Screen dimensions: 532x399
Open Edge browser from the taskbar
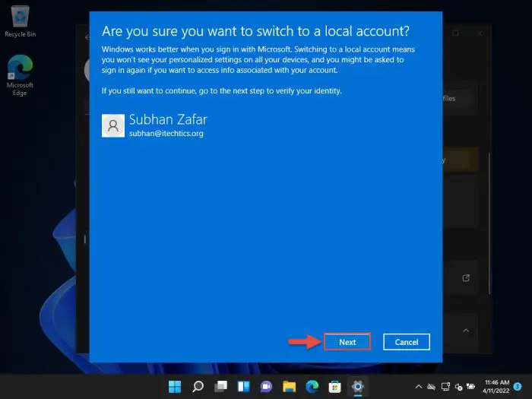(x=312, y=386)
